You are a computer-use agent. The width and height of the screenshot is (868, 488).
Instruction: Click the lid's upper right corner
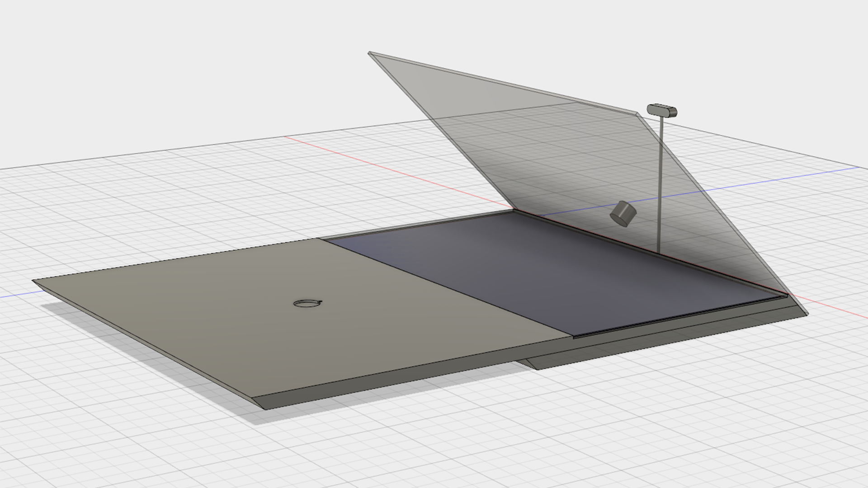click(x=636, y=113)
